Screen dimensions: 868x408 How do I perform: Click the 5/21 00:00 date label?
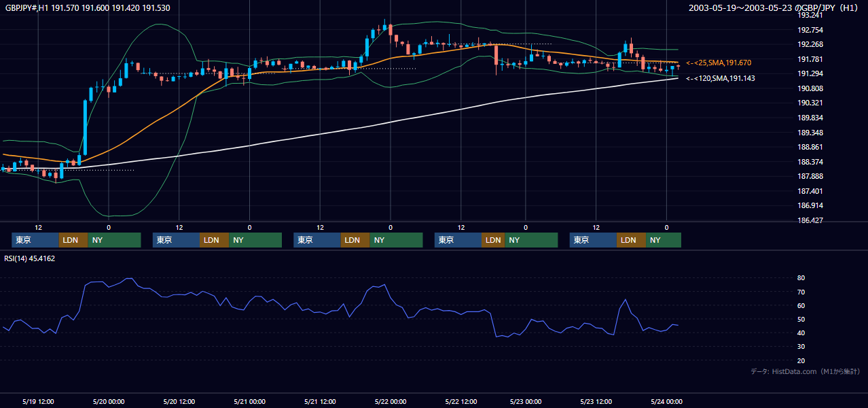tap(249, 401)
